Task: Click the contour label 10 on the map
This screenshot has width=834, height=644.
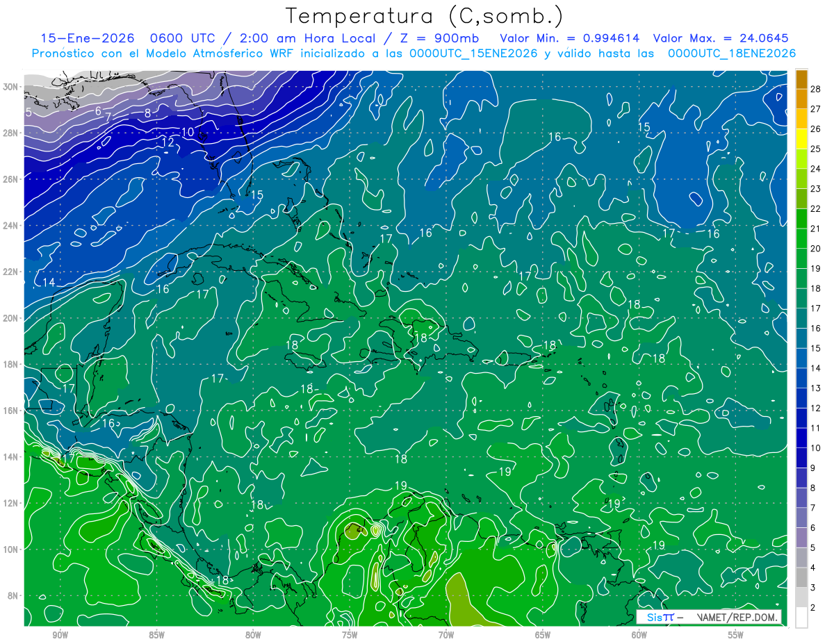Action: pyautogui.click(x=188, y=132)
